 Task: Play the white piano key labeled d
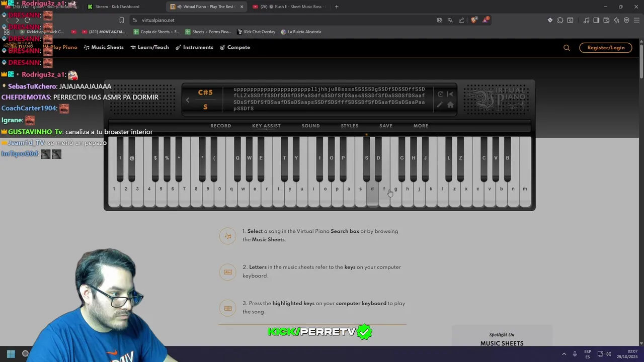click(372, 194)
